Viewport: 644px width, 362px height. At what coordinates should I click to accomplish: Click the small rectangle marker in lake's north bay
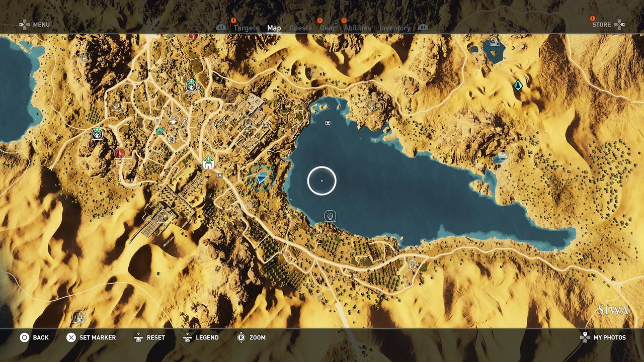tap(328, 123)
